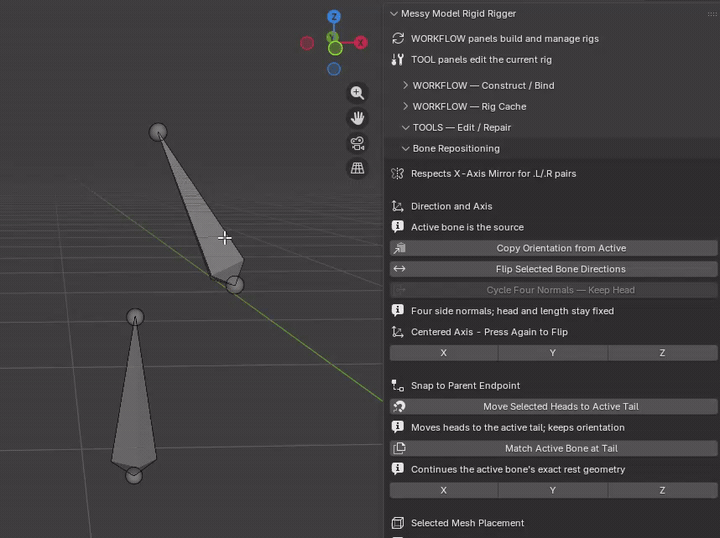Viewport: 720px width, 538px height.
Task: Click Match Active Bone at Tail button
Action: tap(553, 448)
